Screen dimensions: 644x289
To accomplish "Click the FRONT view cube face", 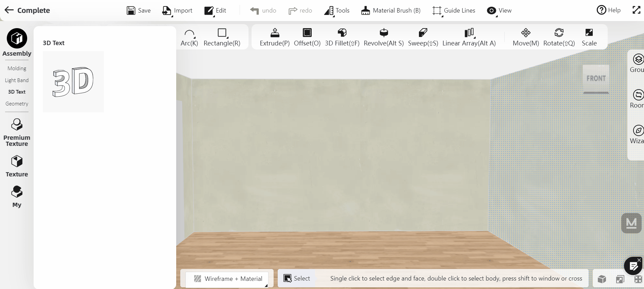I will 596,78.
